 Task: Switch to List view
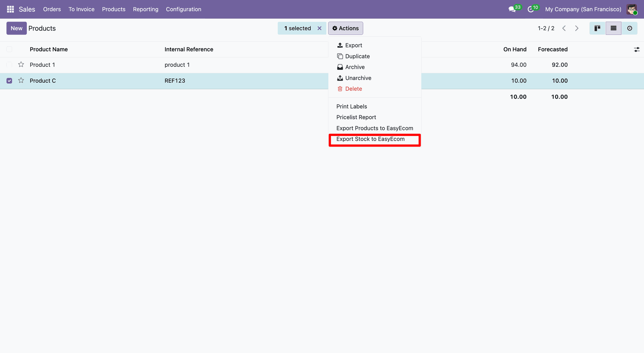(x=613, y=28)
